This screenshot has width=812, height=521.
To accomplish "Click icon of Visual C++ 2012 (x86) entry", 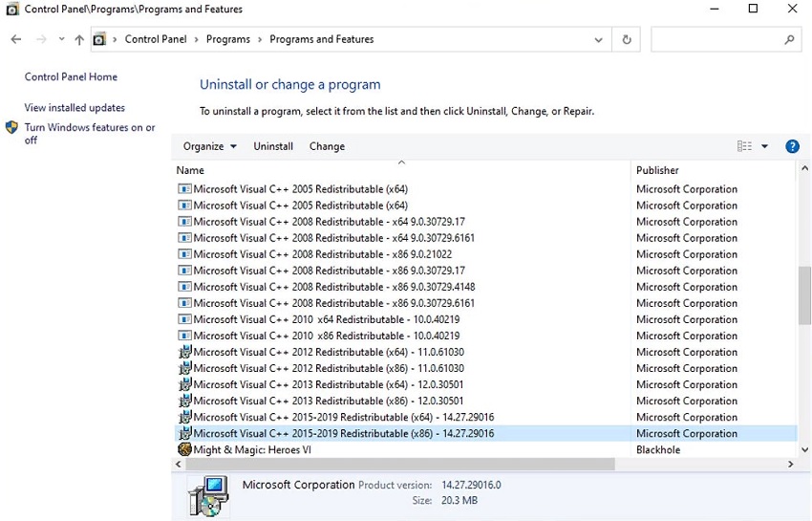I will (x=185, y=368).
